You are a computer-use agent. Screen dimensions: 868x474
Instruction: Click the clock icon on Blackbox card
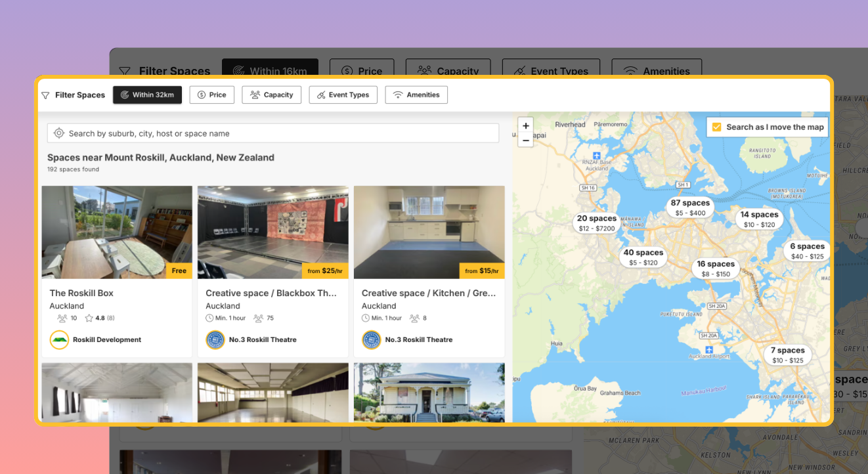(x=210, y=318)
